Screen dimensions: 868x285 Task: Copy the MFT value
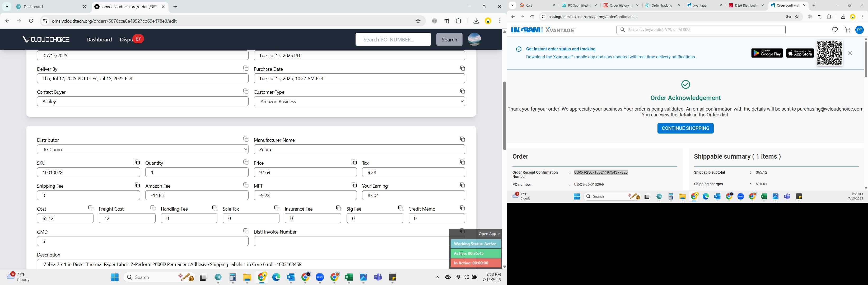[354, 185]
